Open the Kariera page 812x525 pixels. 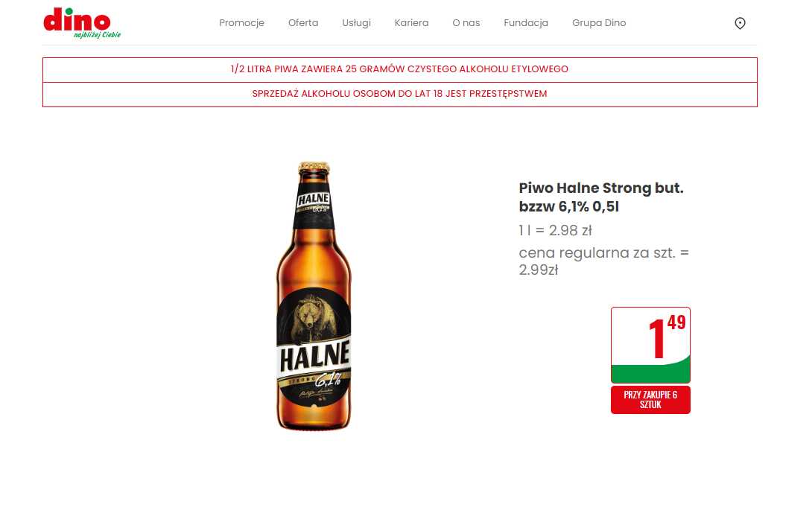(411, 23)
